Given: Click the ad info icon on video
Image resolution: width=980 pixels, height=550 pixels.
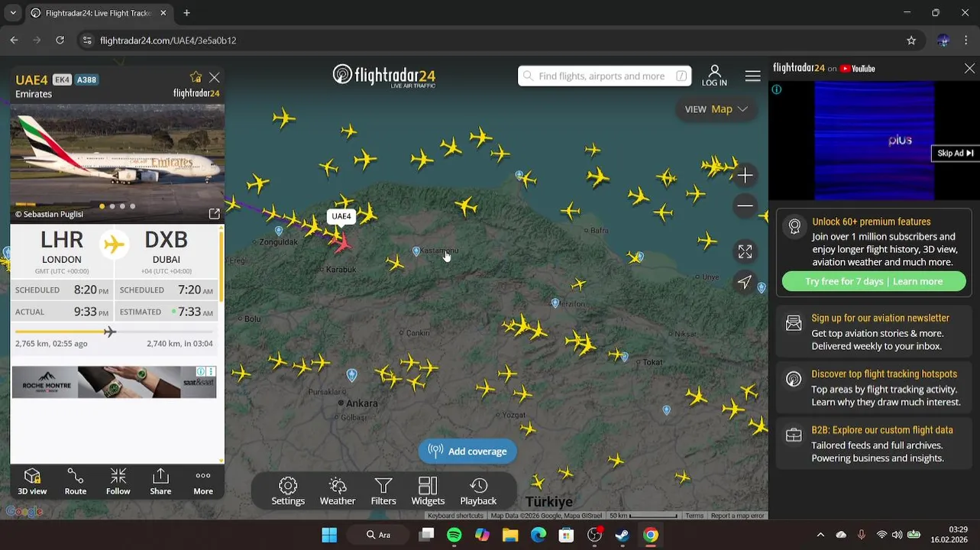Looking at the screenshot, I should click(x=777, y=89).
